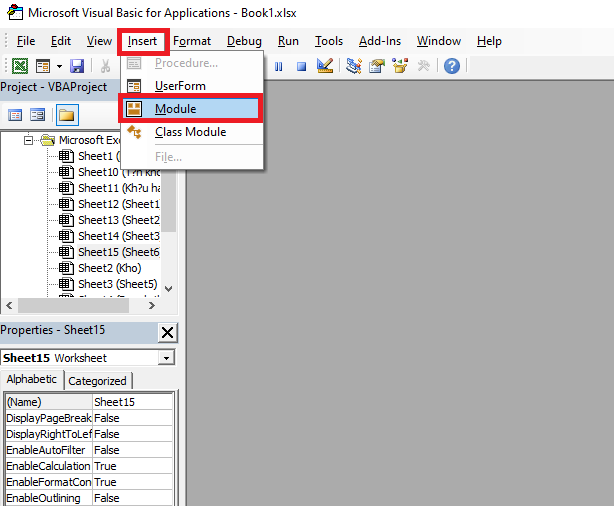Open the Window menu

click(x=439, y=41)
